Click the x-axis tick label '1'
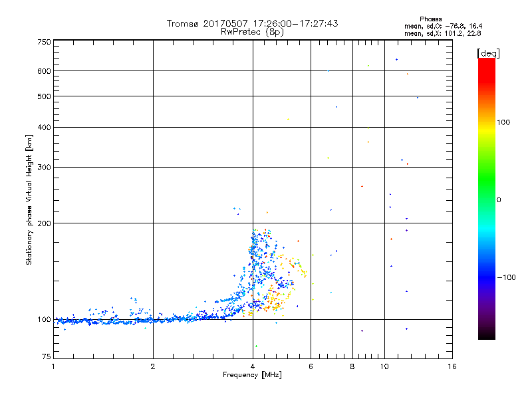This screenshot has width=532, height=399. [53, 366]
